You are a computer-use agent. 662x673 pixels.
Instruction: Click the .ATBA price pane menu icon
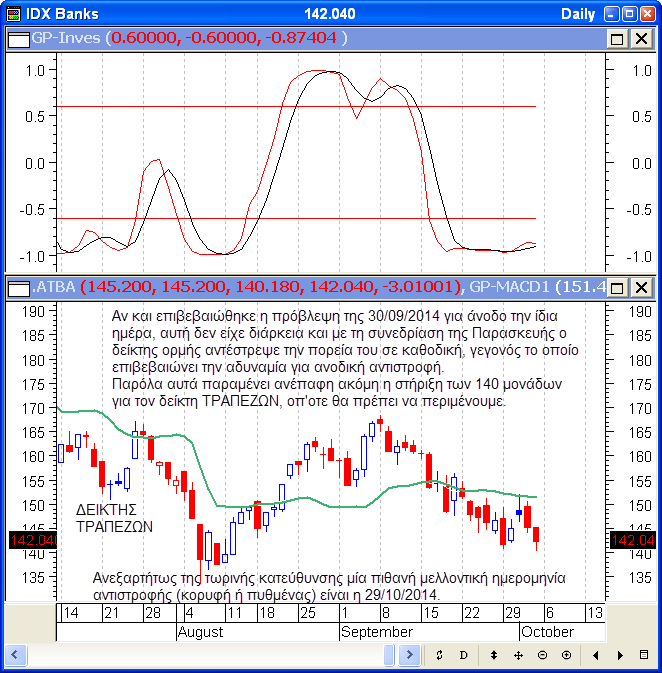19,288
